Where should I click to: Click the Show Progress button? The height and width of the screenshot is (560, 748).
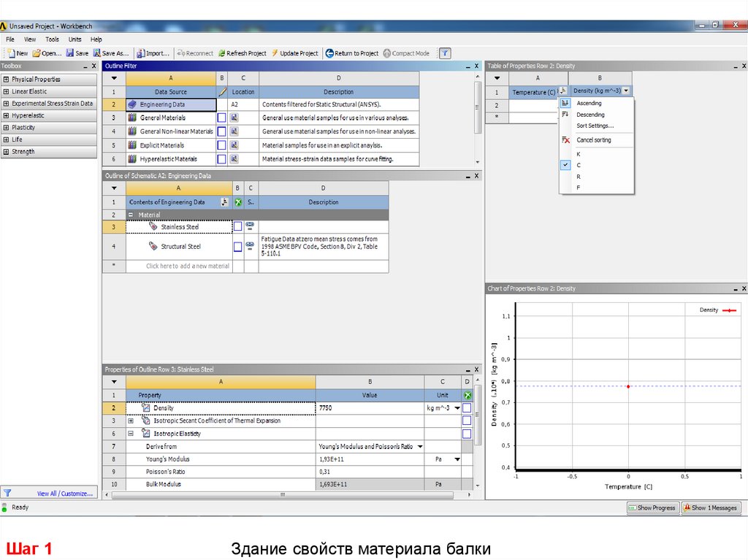coord(652,507)
